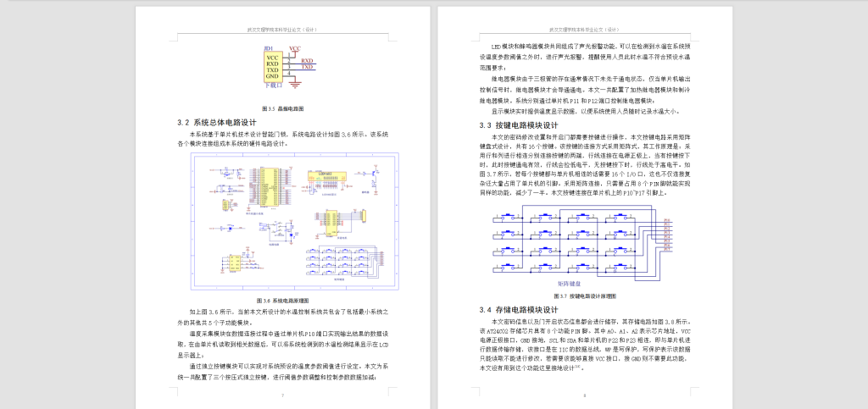Click the right page header text

point(585,30)
